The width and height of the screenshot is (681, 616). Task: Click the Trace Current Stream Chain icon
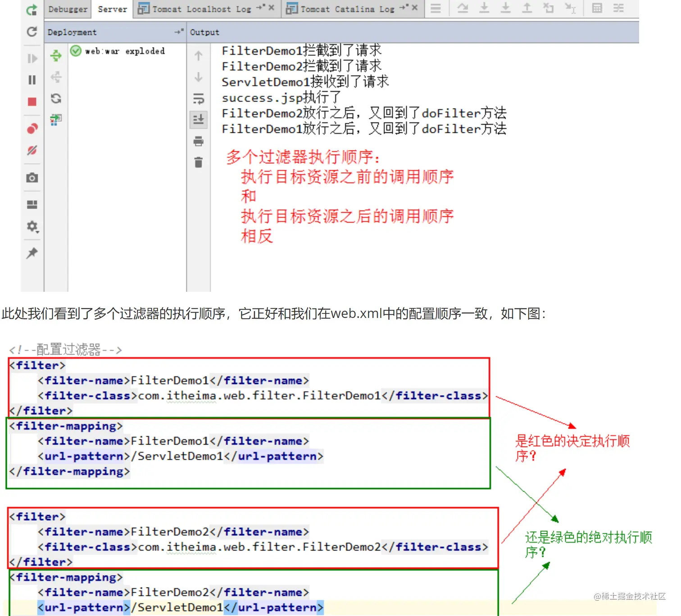tap(618, 8)
